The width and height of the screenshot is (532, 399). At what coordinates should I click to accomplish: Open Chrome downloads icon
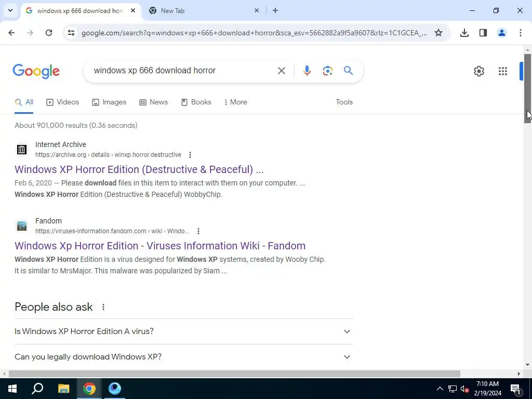pyautogui.click(x=464, y=33)
